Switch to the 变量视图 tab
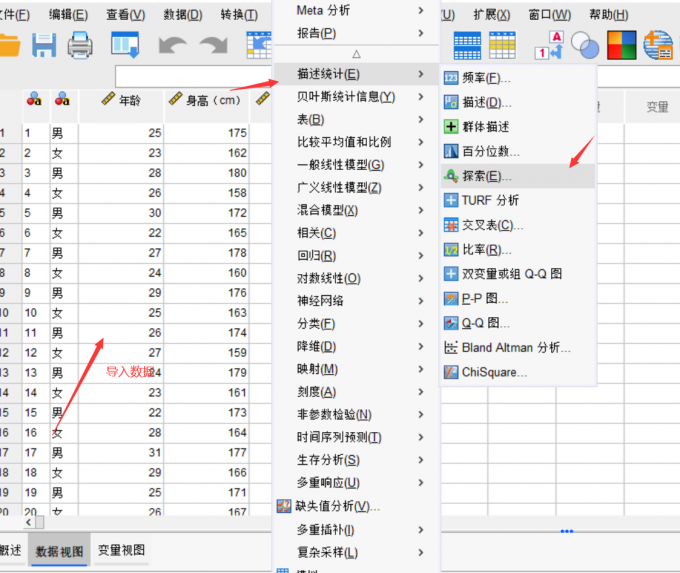The image size is (680, 573). tap(121, 550)
